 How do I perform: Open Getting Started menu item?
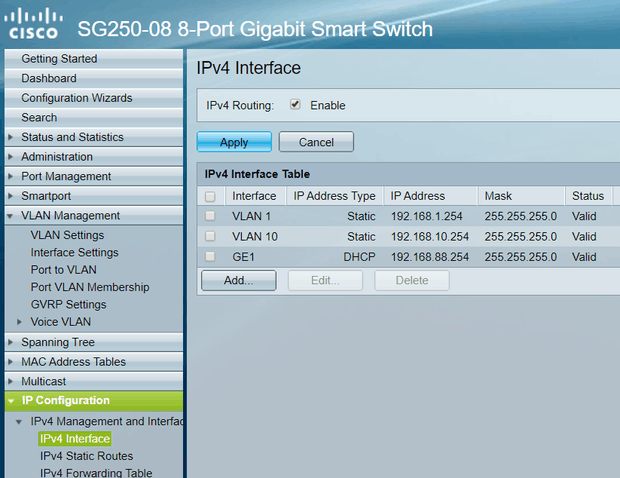(93, 59)
